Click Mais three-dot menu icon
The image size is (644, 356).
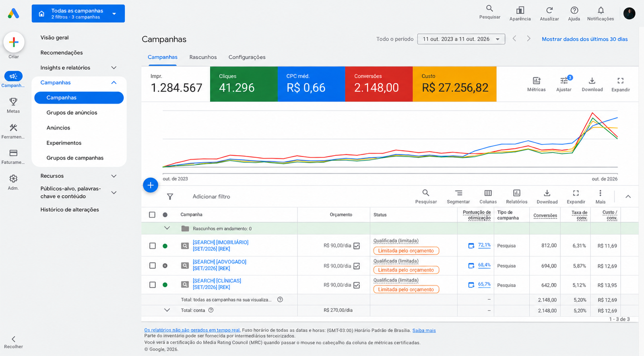[x=600, y=193]
